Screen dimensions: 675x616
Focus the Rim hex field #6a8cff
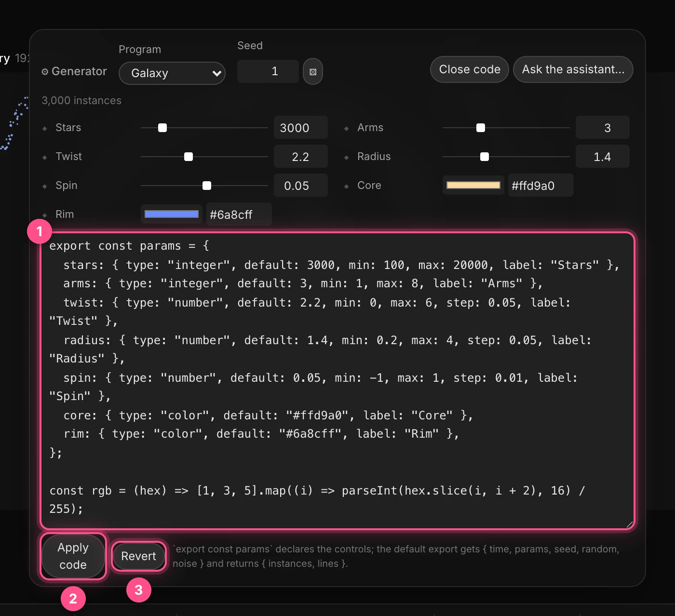coord(239,214)
